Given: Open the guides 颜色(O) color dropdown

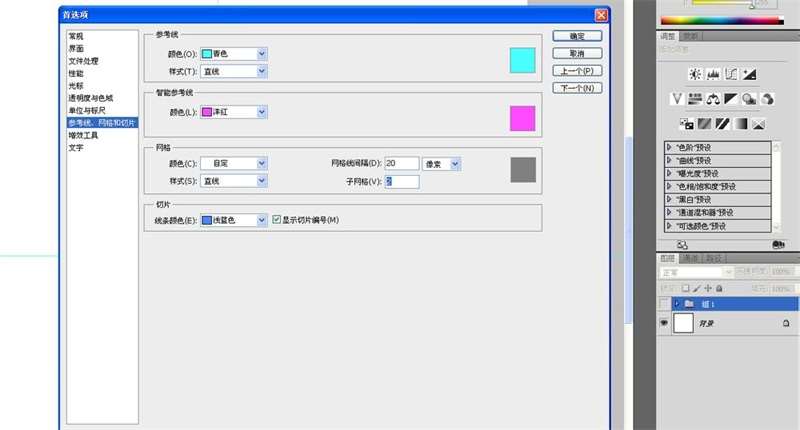Looking at the screenshot, I should tap(234, 54).
